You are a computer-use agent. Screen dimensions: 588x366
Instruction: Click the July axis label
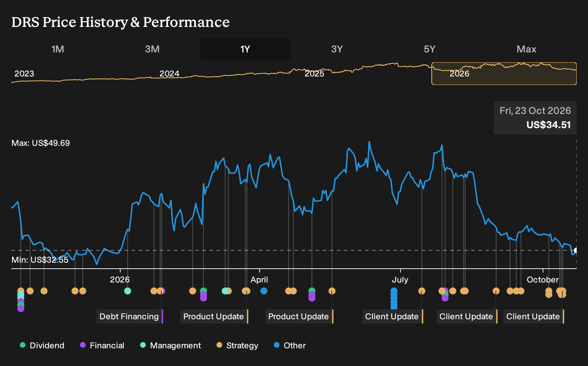pyautogui.click(x=400, y=280)
